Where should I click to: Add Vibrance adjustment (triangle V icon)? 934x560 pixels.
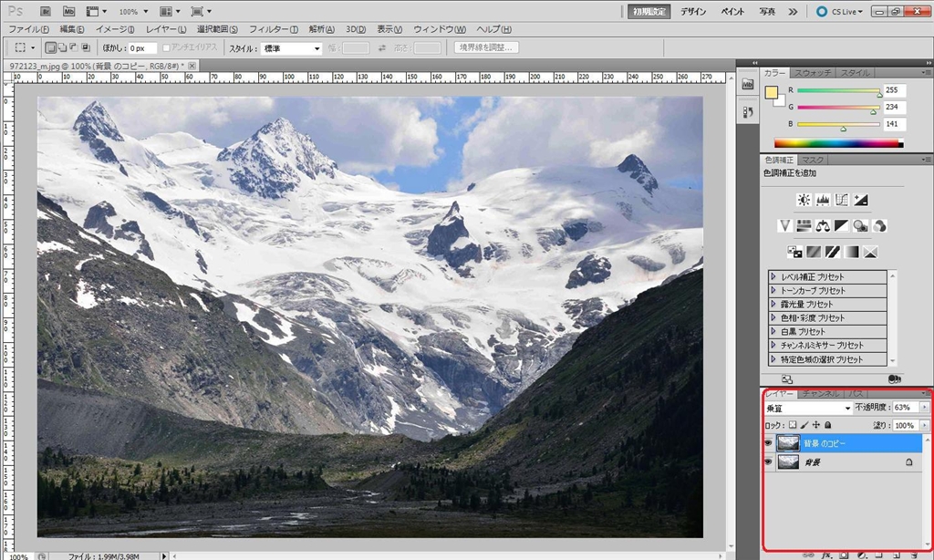click(x=784, y=226)
